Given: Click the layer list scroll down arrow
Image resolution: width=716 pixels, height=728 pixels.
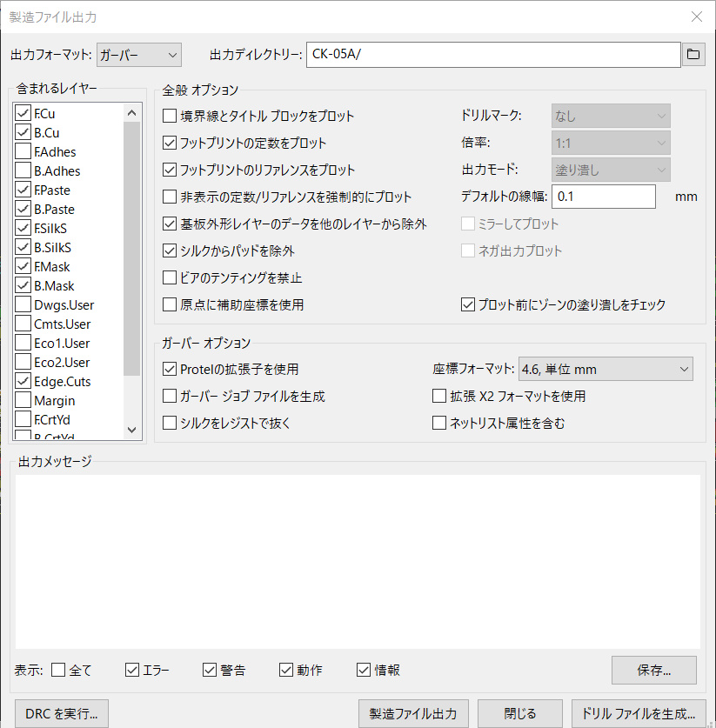Looking at the screenshot, I should 132,431.
